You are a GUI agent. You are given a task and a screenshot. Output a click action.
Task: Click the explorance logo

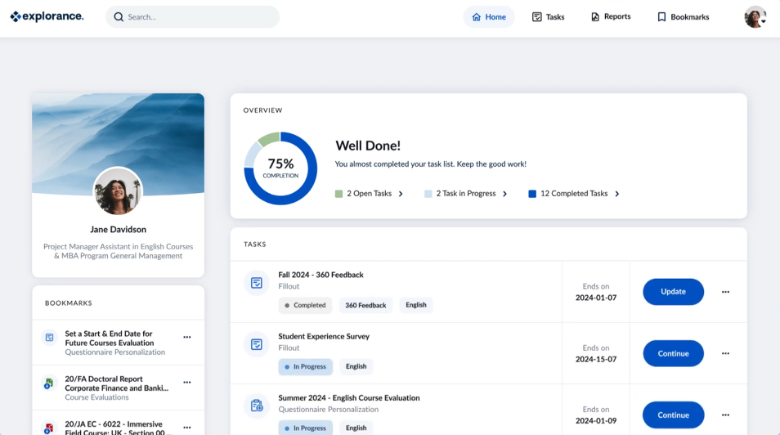click(47, 16)
